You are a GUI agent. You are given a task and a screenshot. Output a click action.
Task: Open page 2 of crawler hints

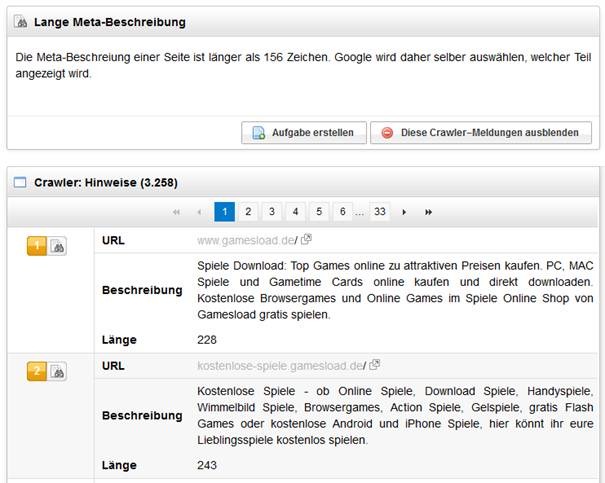(248, 211)
